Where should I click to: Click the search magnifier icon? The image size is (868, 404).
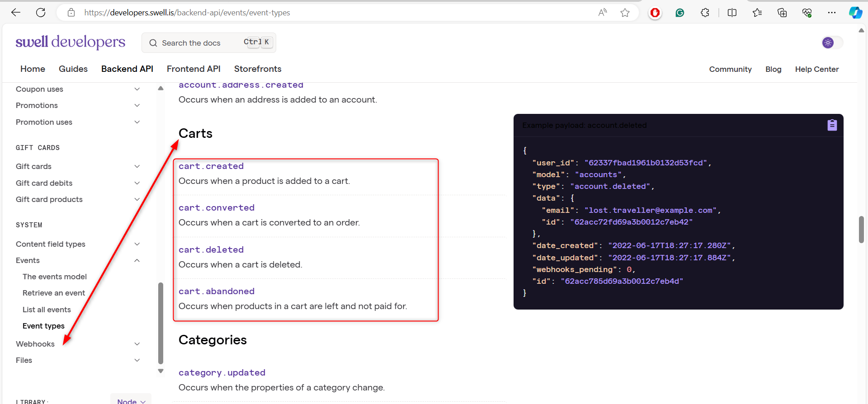pyautogui.click(x=153, y=43)
